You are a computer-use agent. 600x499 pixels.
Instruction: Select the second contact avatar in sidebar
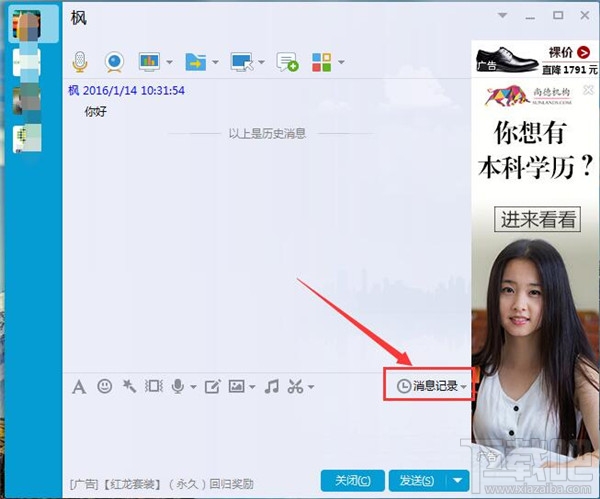26,62
